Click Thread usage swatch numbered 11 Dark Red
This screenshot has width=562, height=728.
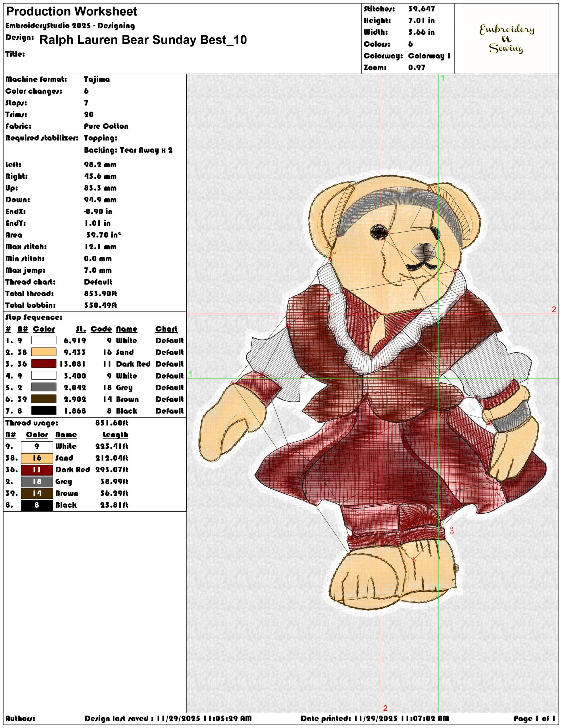tap(37, 470)
